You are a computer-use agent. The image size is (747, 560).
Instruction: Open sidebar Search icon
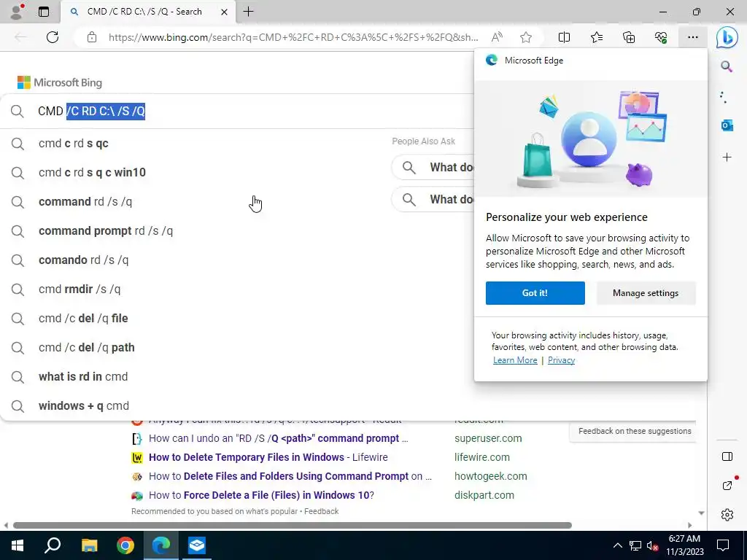(727, 66)
